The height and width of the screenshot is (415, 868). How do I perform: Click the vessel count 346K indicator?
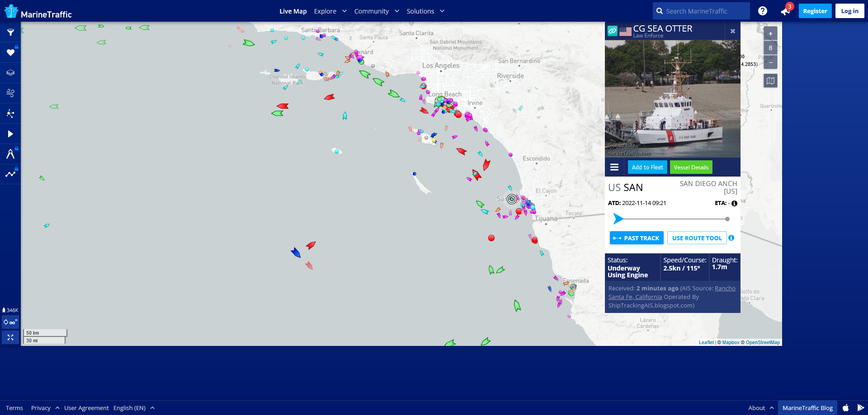click(x=10, y=310)
